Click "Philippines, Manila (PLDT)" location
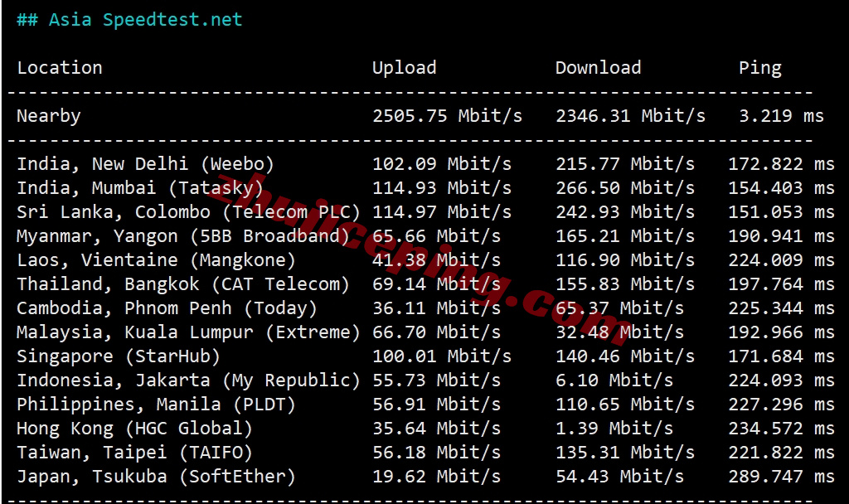Viewport: 849px width, 504px height. click(x=157, y=405)
